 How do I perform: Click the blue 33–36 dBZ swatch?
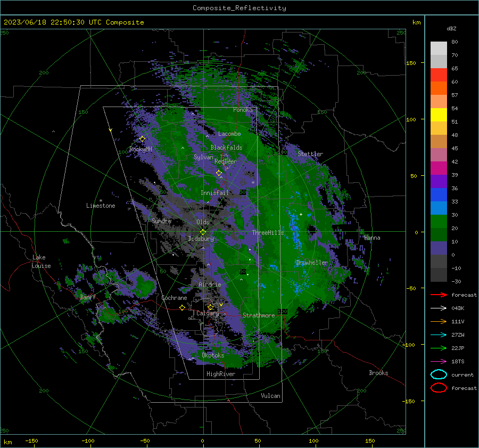click(x=439, y=195)
